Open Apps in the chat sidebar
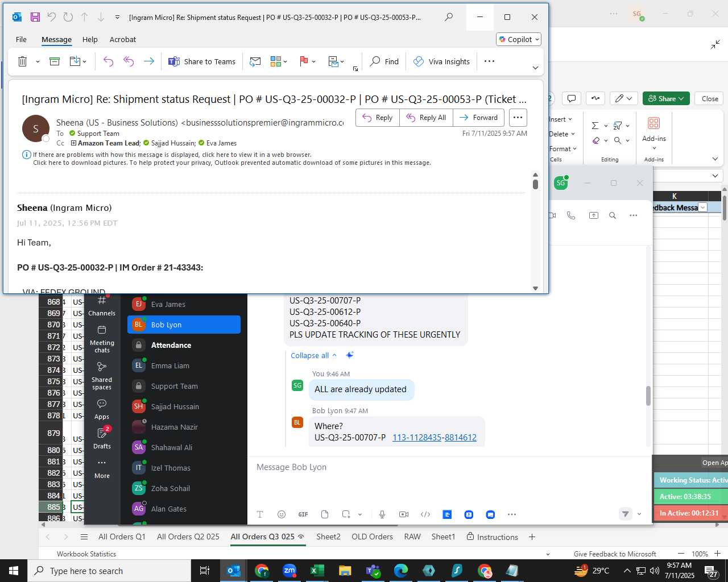Image resolution: width=728 pixels, height=582 pixels. [x=102, y=409]
